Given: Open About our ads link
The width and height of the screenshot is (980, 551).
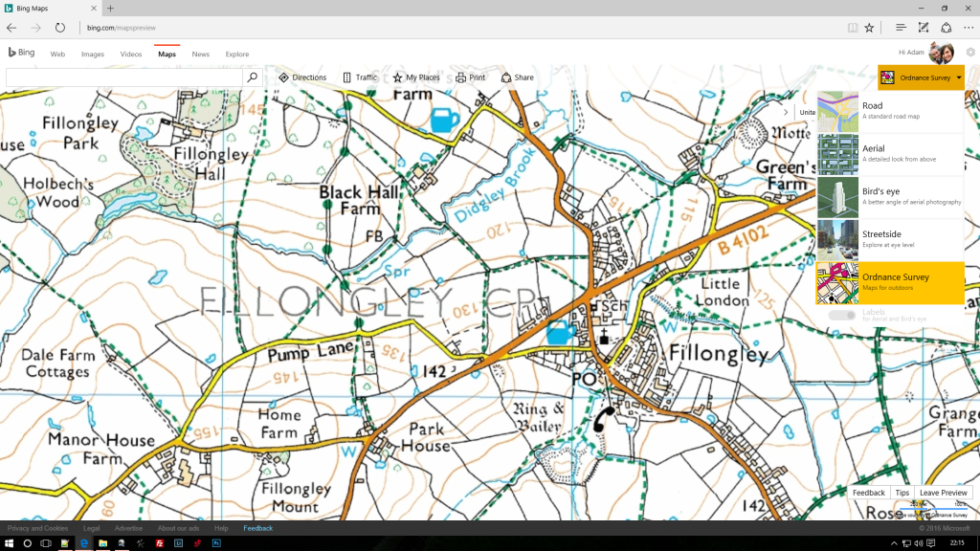Looking at the screenshot, I should pos(178,528).
